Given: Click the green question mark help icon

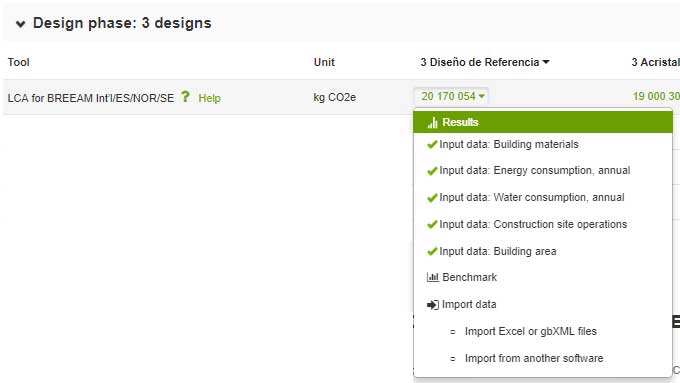Looking at the screenshot, I should coord(185,96).
